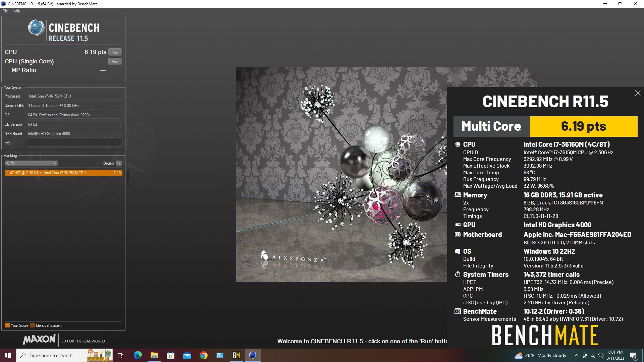Click the Cinebench taskbar icon
Screen dimensions: 644x362
[253, 355]
